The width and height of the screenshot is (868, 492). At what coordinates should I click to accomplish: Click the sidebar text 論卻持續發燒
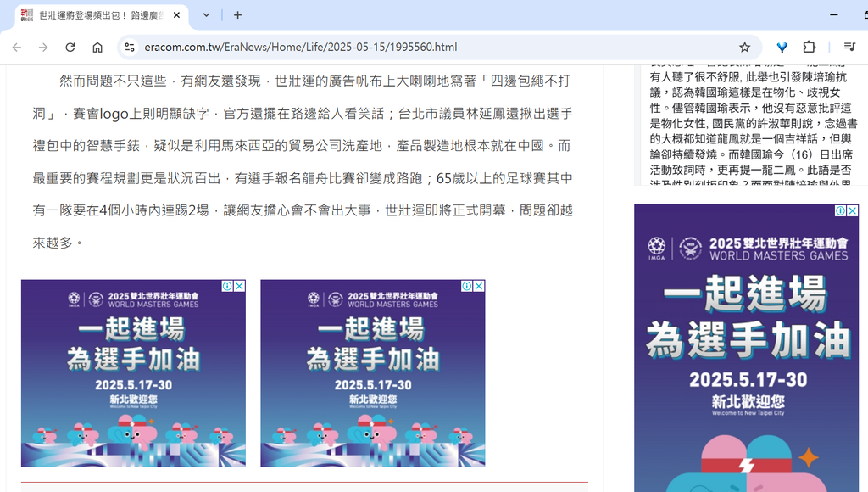(x=683, y=154)
